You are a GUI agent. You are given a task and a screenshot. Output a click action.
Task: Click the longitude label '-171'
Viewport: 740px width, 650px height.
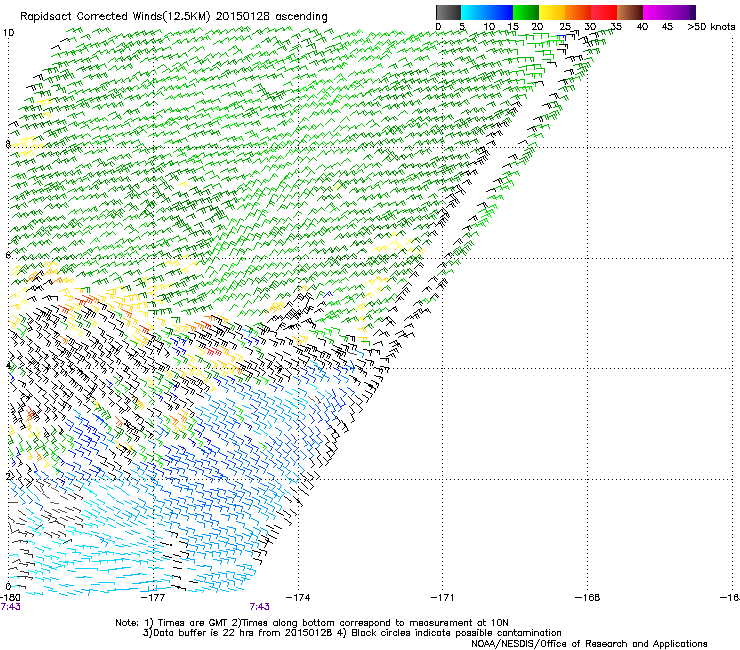(x=443, y=598)
